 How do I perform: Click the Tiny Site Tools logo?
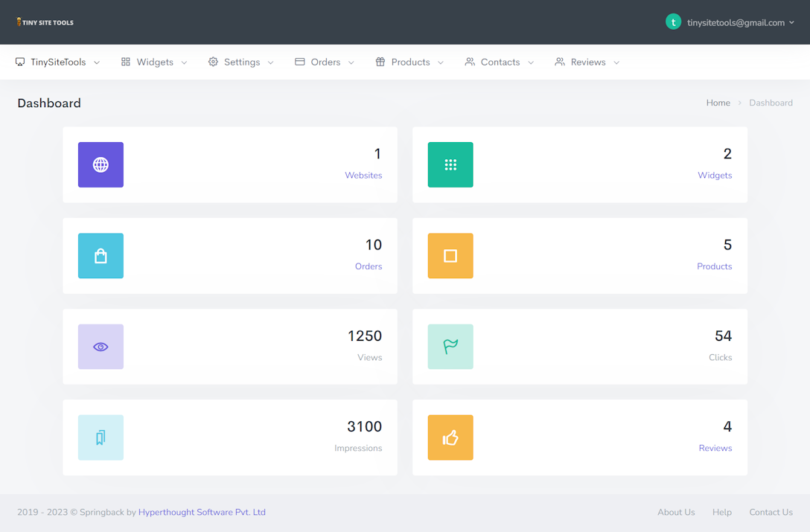pyautogui.click(x=45, y=22)
